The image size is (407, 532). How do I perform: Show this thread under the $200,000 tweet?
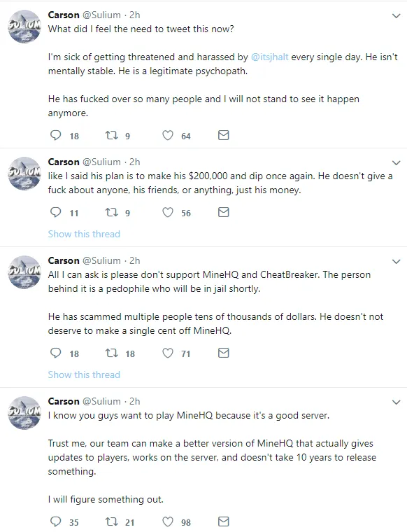pos(84,234)
